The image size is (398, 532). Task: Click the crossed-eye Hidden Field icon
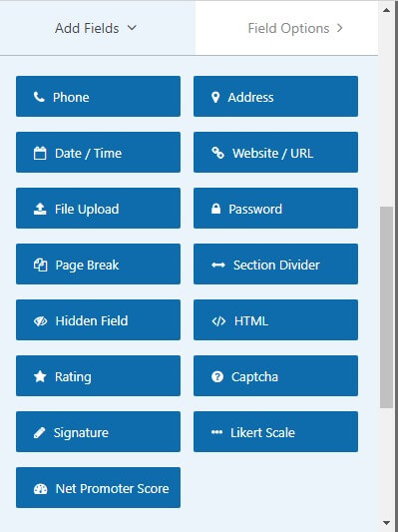coord(40,321)
